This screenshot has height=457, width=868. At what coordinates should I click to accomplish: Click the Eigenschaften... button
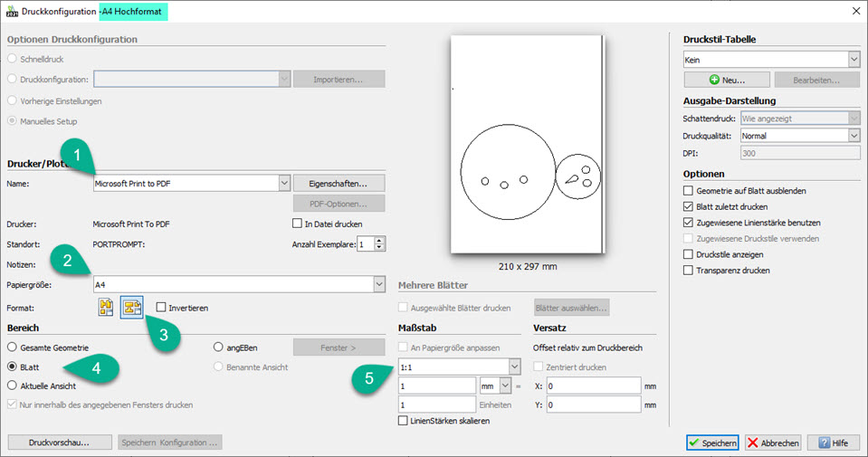point(339,183)
